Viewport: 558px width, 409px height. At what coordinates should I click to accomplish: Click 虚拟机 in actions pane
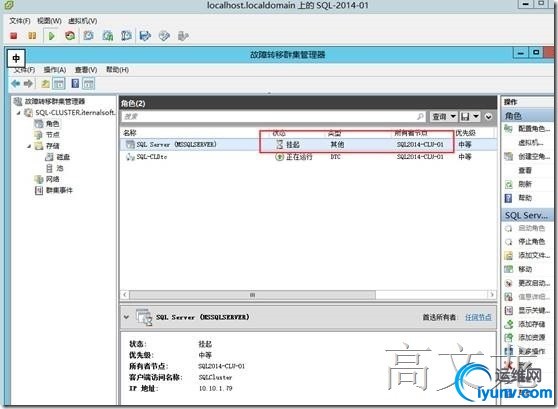click(531, 143)
